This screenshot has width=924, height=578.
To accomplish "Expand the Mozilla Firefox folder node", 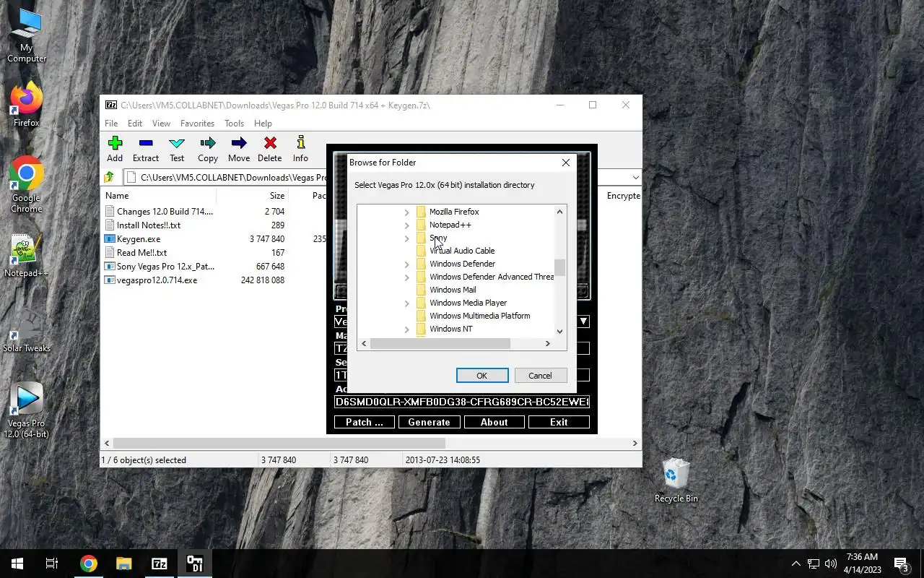I will point(406,212).
